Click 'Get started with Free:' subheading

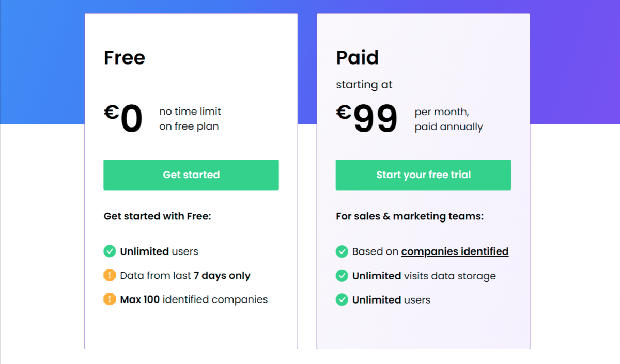[158, 216]
